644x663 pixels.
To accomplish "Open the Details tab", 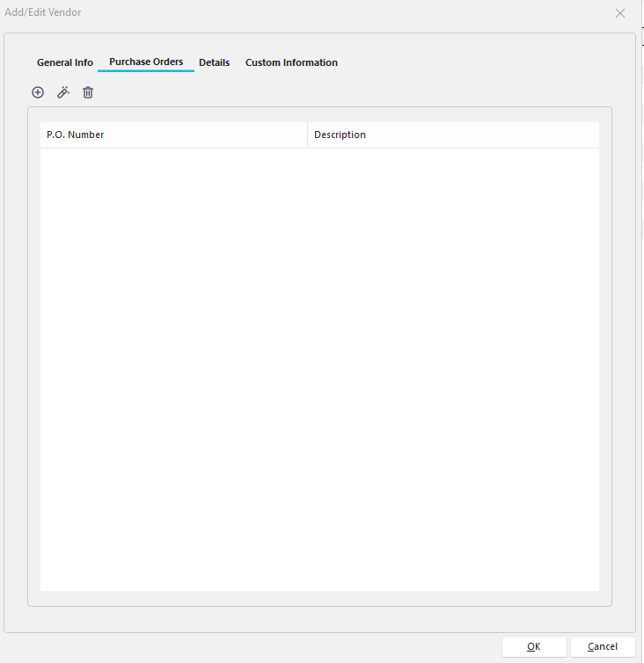I will coord(214,62).
